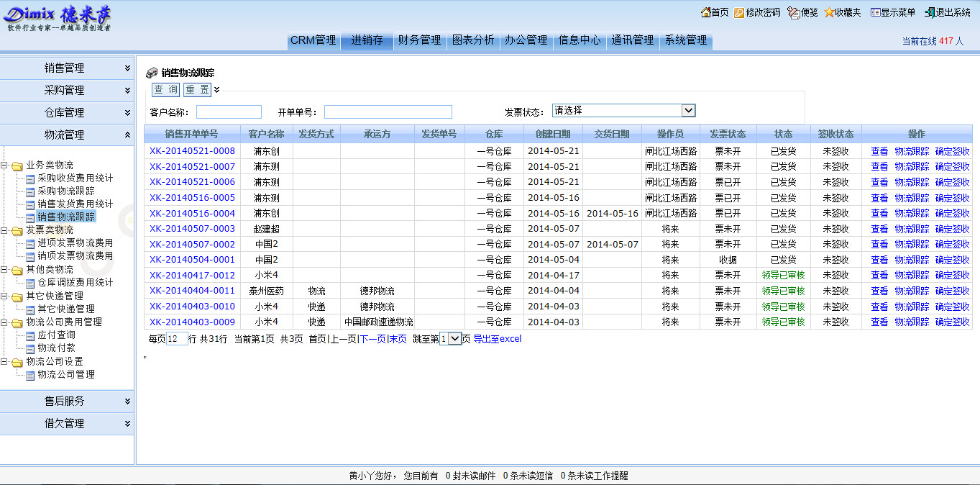Collapse the 物流公司费用管理 tree folder
This screenshot has width=980, height=485.
pos(5,322)
